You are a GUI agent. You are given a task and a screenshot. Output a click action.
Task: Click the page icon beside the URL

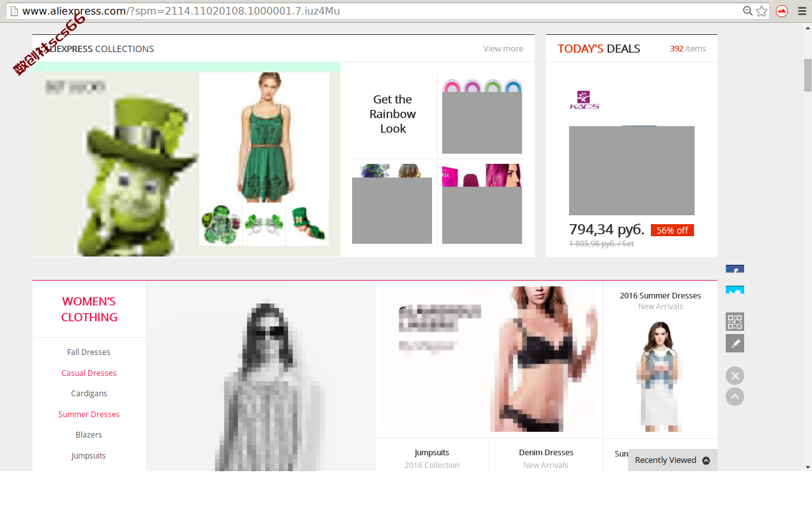coord(14,11)
